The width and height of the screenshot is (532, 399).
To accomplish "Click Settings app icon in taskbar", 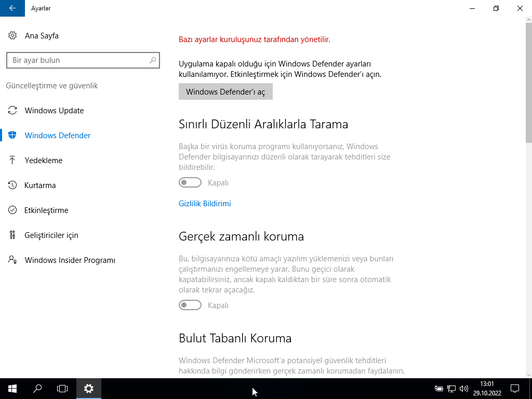I will 88,389.
